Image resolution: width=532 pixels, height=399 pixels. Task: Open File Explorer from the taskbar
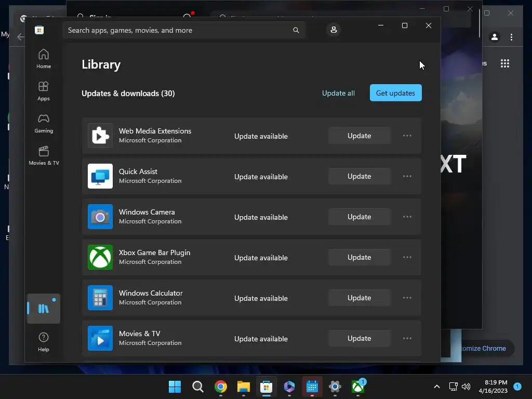[x=243, y=387]
